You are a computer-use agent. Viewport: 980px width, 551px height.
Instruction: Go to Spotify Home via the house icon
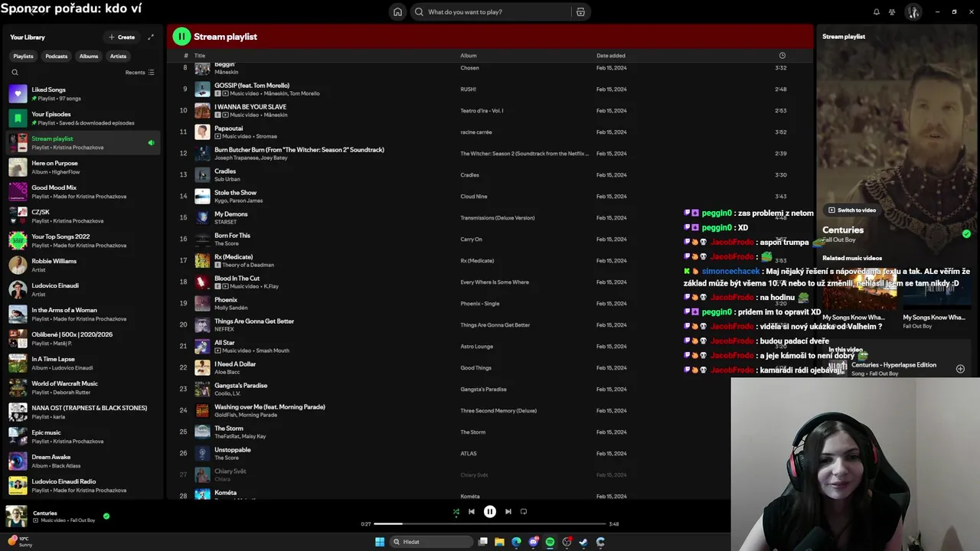397,11
